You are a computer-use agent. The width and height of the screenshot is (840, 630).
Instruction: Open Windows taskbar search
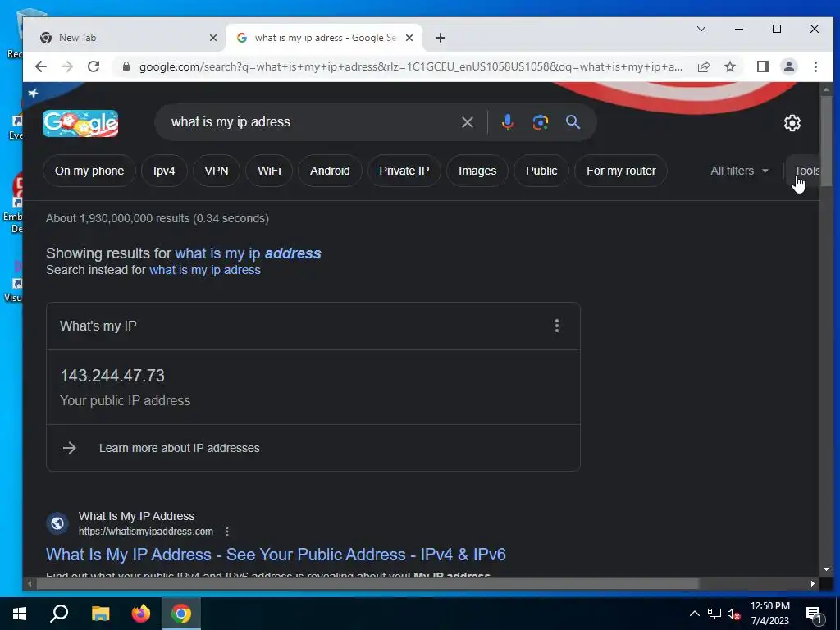pos(59,614)
